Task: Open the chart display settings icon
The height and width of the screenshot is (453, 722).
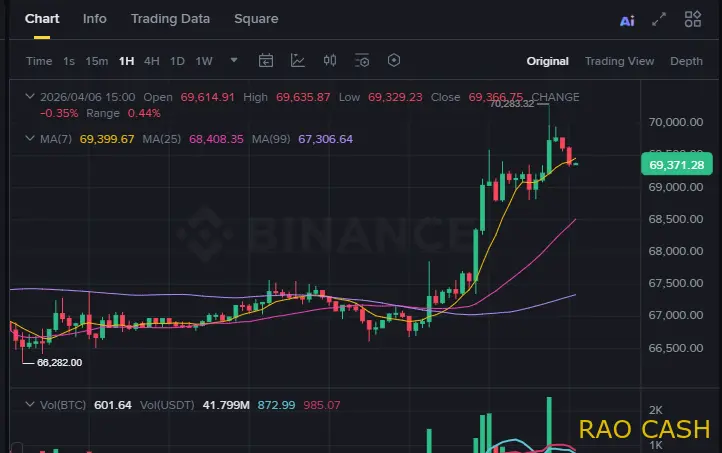Action: [x=362, y=61]
